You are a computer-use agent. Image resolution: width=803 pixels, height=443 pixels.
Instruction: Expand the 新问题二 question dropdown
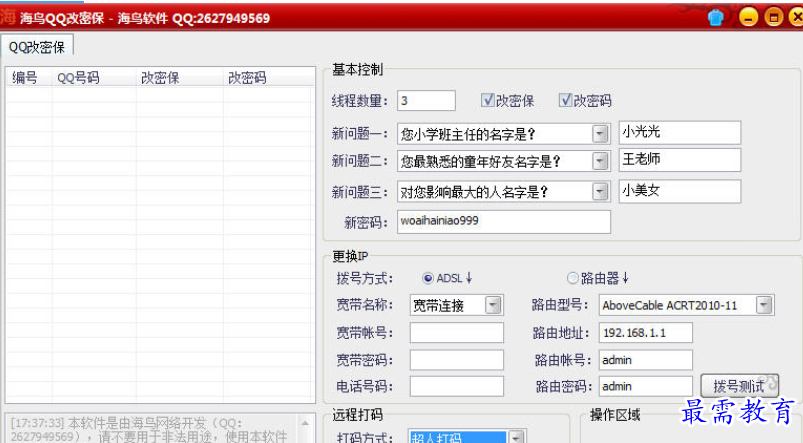600,161
